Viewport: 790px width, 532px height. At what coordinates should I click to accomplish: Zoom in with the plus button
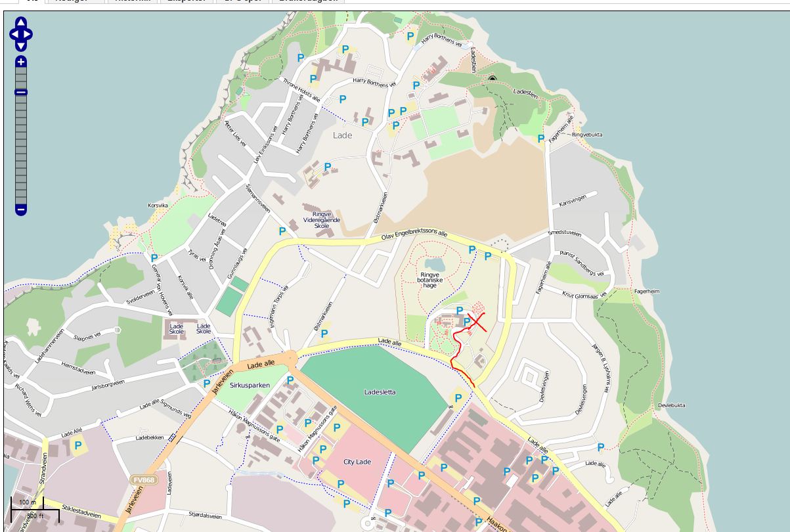coord(21,62)
